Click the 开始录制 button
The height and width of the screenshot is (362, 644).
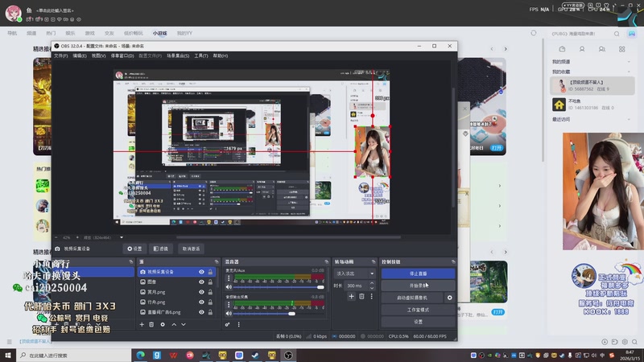click(x=418, y=286)
